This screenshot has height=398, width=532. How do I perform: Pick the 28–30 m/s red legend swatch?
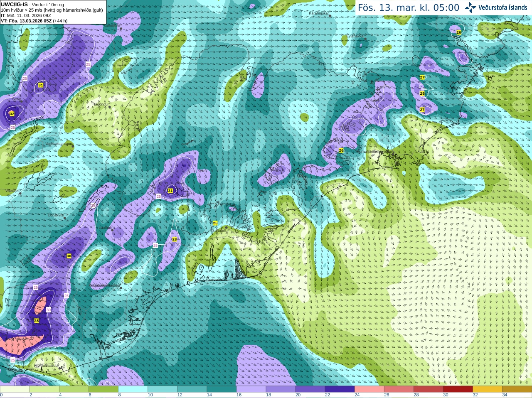pyautogui.click(x=428, y=389)
